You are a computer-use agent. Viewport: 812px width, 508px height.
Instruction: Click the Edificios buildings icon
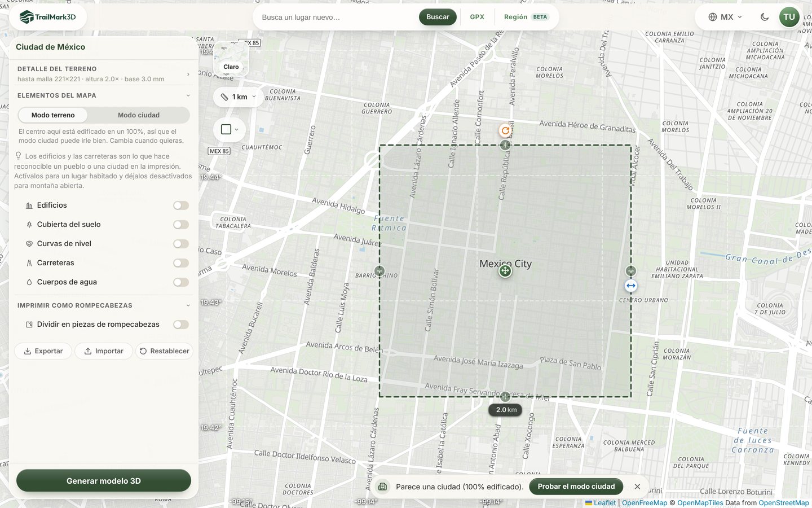coord(29,205)
